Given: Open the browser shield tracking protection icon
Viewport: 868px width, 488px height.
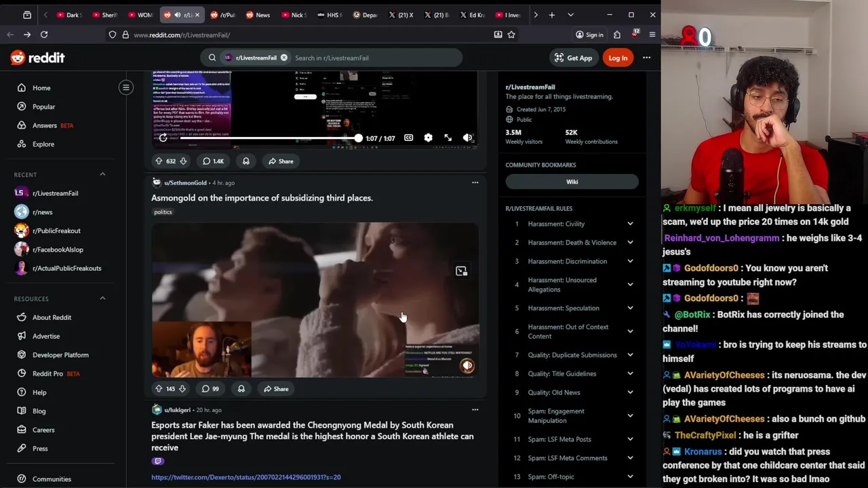Looking at the screenshot, I should click(x=113, y=35).
